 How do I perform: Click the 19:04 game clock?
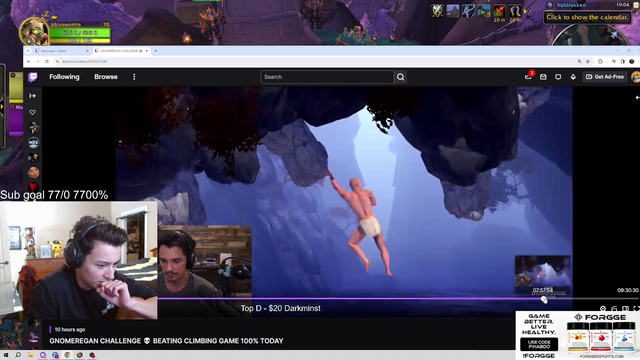coord(622,5)
